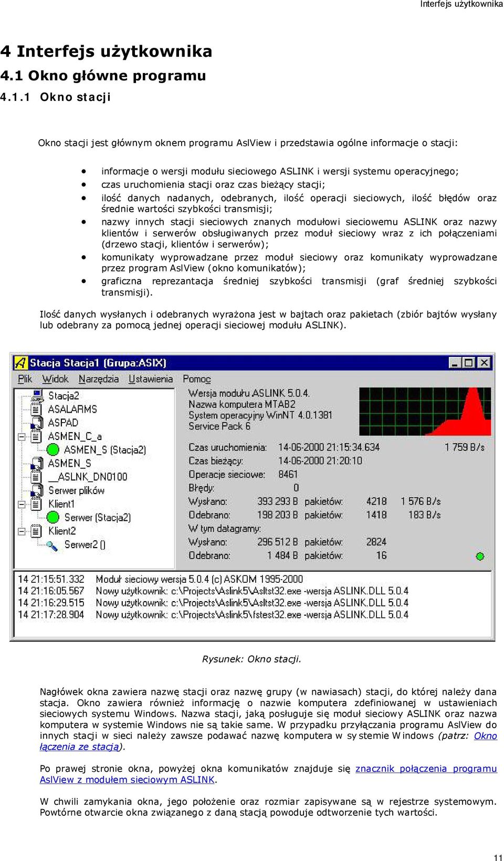Viewport: 504px width, 861px height.
Task: Click the ASPAD server icon
Action: click(x=37, y=423)
